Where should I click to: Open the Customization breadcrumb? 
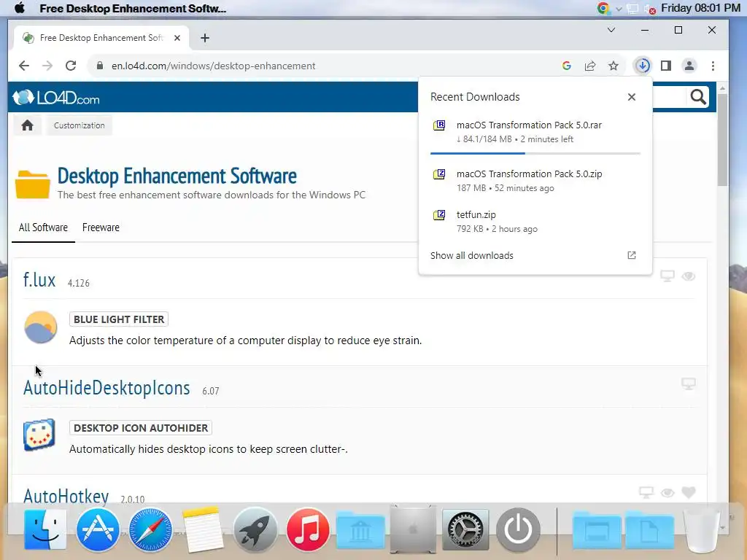pyautogui.click(x=79, y=125)
